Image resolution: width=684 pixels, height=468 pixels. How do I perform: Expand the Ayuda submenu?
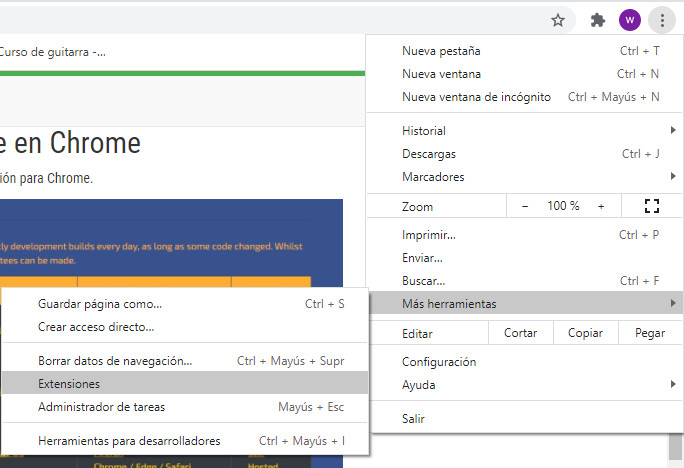tap(525, 385)
